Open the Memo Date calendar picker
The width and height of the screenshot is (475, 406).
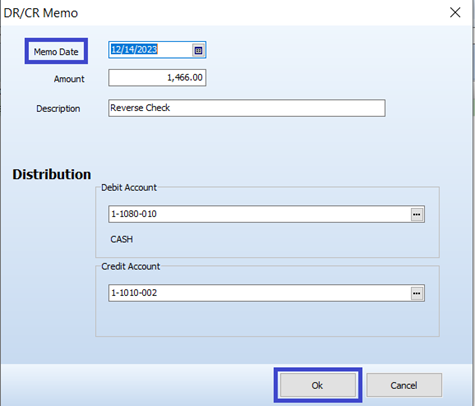(198, 50)
